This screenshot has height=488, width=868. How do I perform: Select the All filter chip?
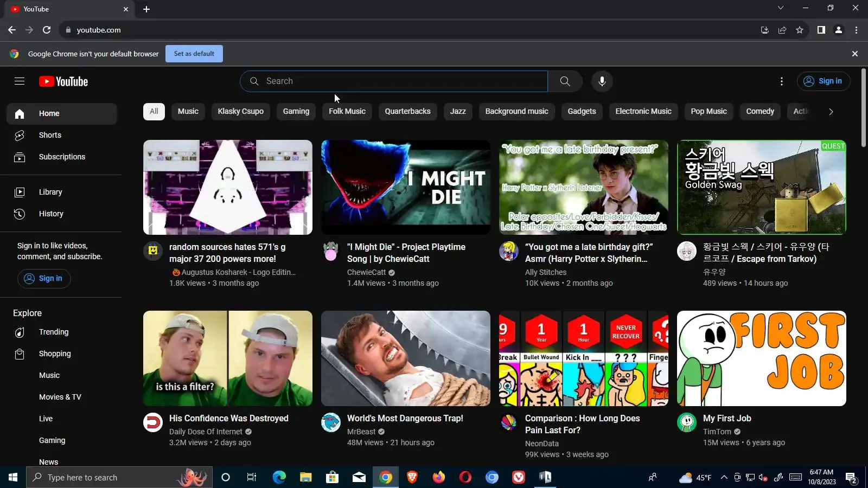coord(154,112)
